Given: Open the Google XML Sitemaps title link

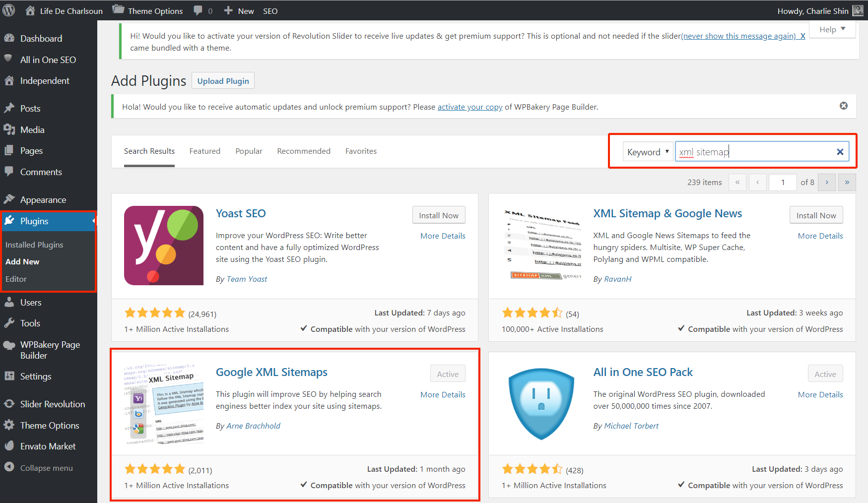Looking at the screenshot, I should [x=271, y=372].
